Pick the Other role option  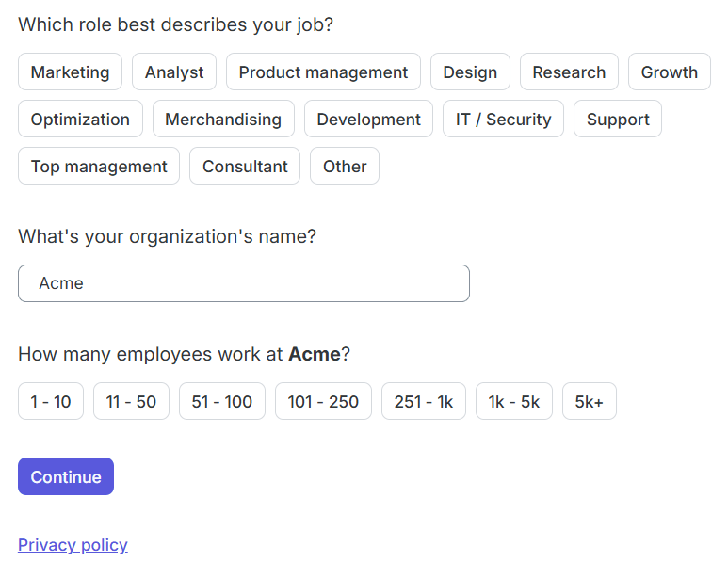tap(345, 166)
